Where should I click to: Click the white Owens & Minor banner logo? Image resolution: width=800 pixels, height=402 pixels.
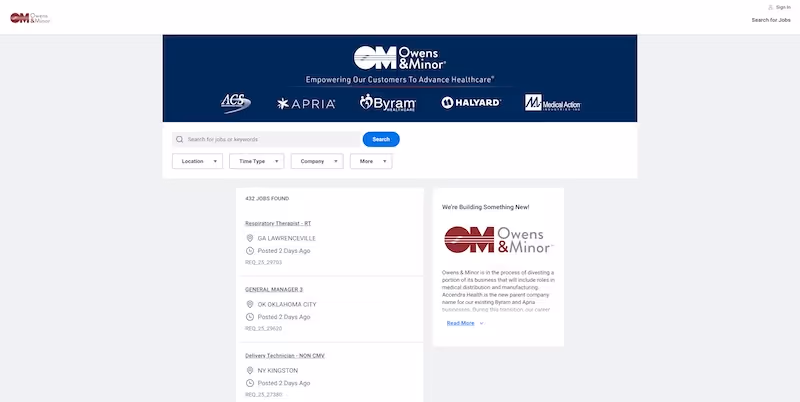(x=400, y=58)
